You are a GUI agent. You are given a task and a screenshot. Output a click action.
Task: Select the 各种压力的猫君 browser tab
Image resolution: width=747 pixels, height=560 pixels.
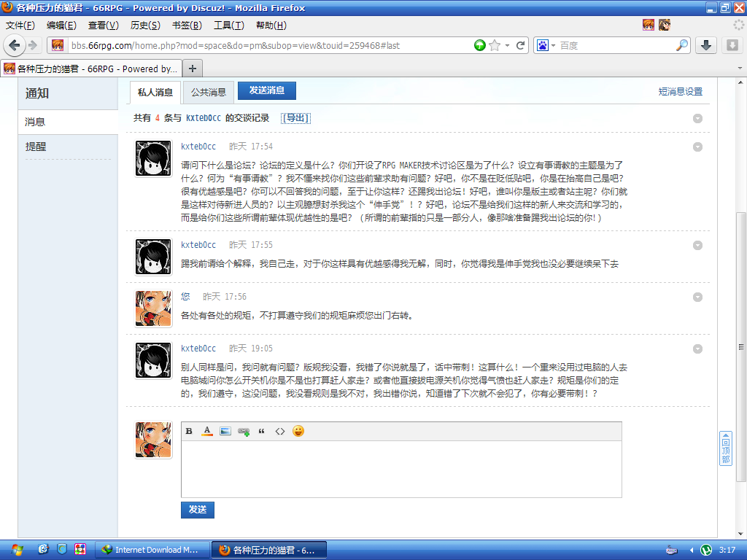pos(91,69)
